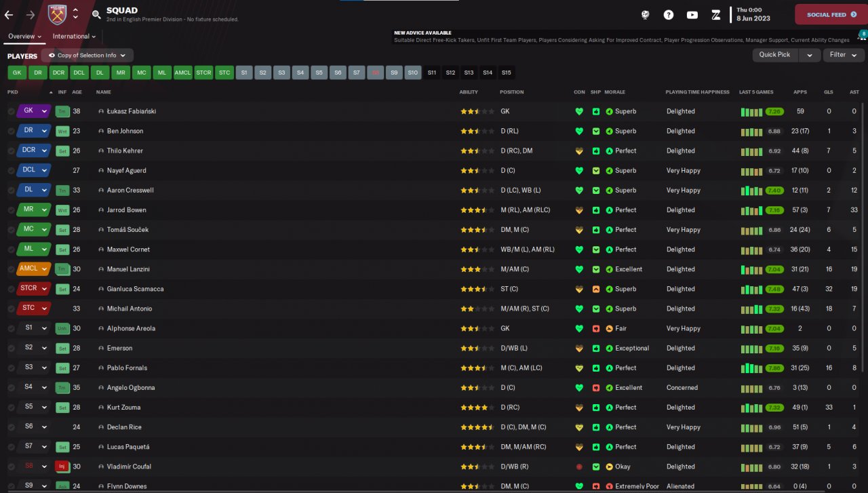Open DCR position dropdown for Thilo Kehrer
Image resolution: width=868 pixels, height=493 pixels.
click(35, 151)
